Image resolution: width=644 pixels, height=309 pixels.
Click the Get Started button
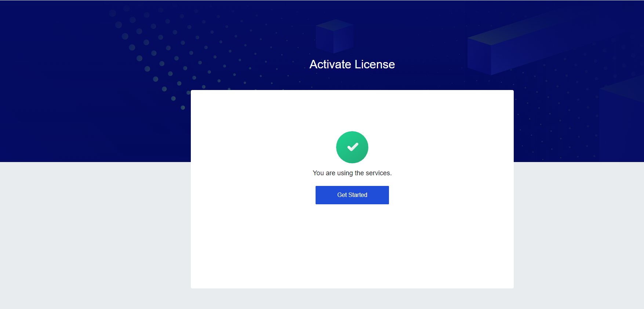352,195
